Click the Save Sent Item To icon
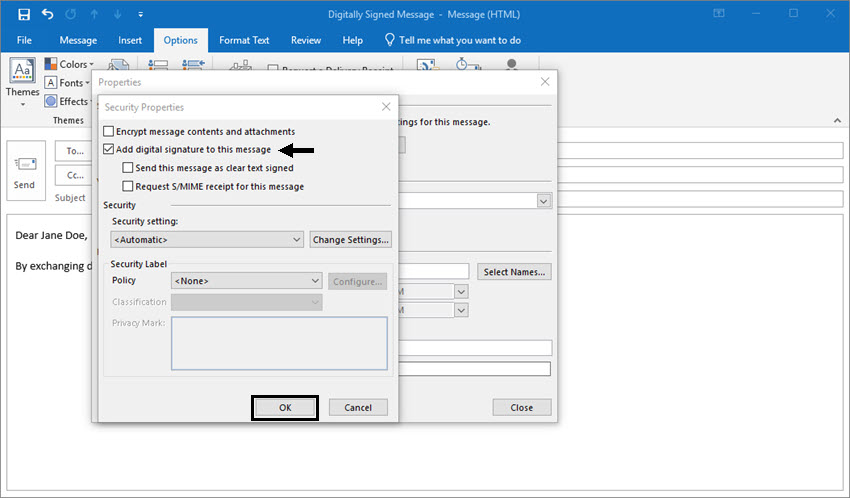 coord(428,64)
